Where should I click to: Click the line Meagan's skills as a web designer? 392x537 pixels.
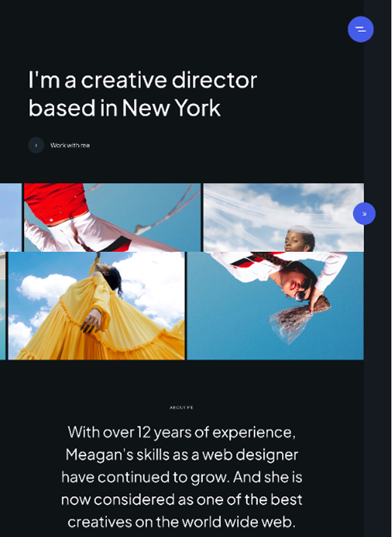pos(182,455)
